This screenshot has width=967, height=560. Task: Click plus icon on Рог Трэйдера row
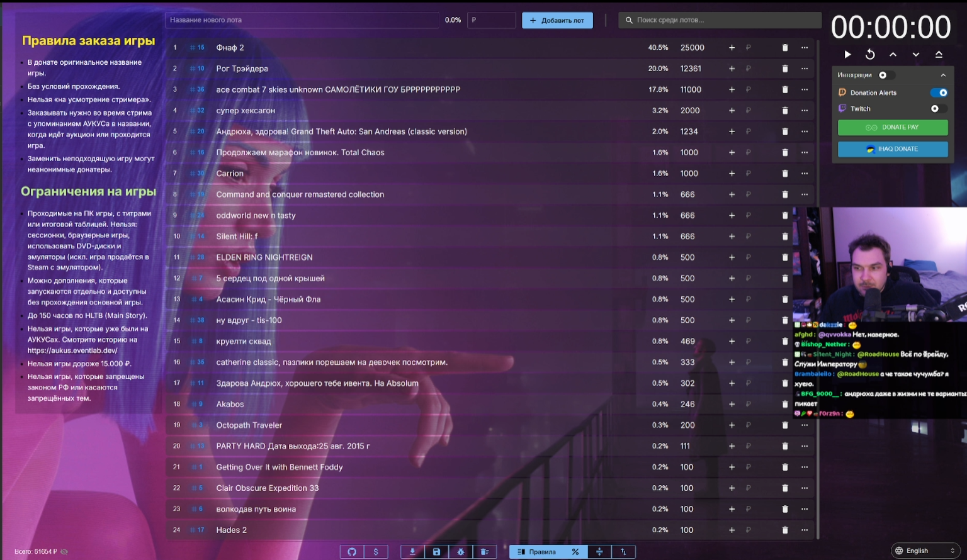coord(732,69)
